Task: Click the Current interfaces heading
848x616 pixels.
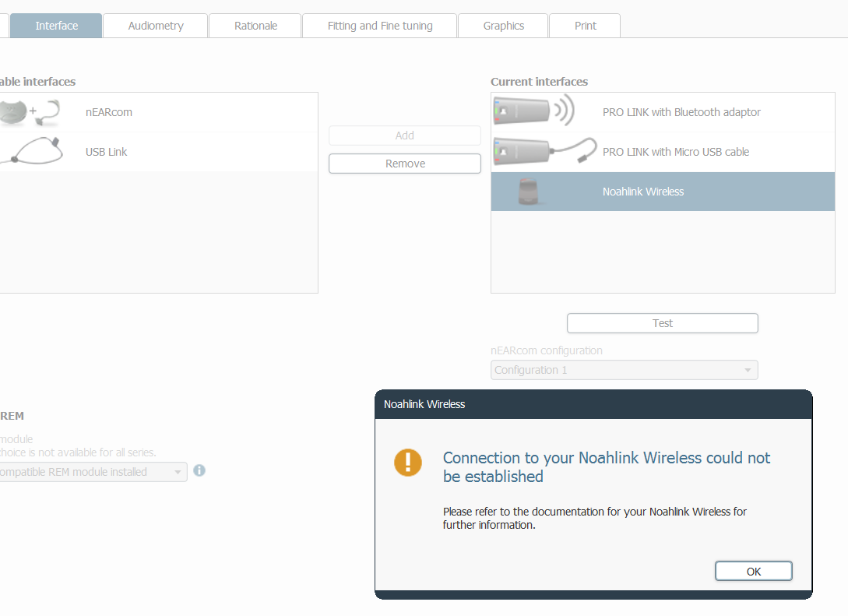Action: (x=539, y=82)
